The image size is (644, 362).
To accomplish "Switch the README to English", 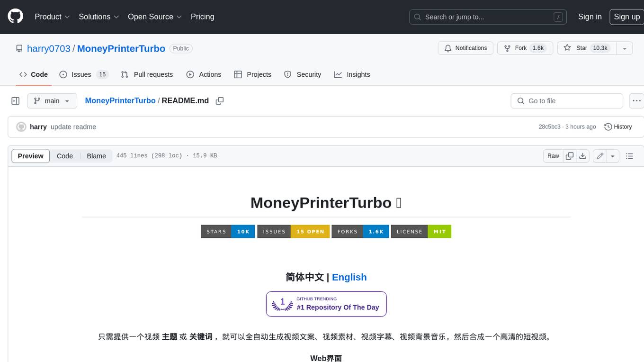I will pyautogui.click(x=349, y=277).
